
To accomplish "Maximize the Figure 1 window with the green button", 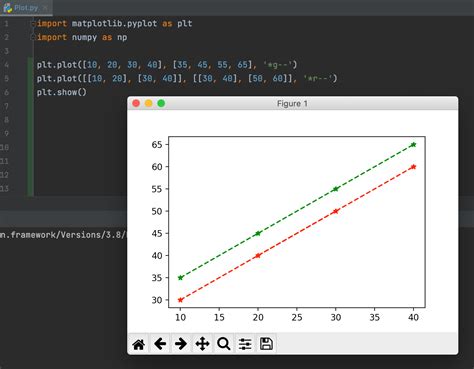I will 161,103.
